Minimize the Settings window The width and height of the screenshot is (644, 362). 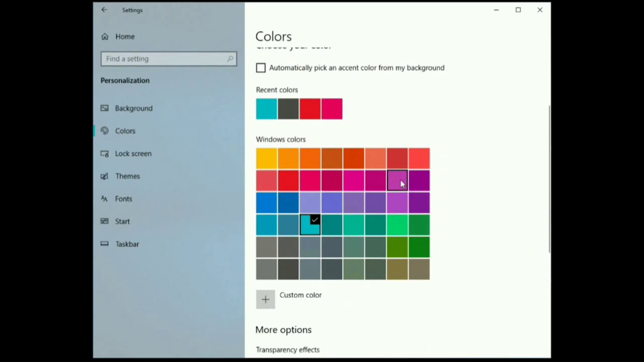pos(496,10)
